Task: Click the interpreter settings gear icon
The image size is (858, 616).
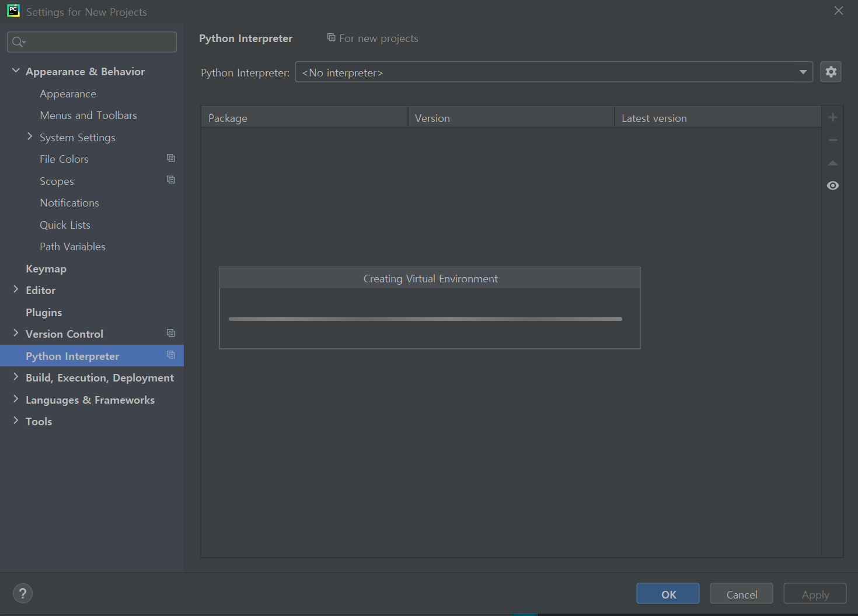Action: pos(831,72)
